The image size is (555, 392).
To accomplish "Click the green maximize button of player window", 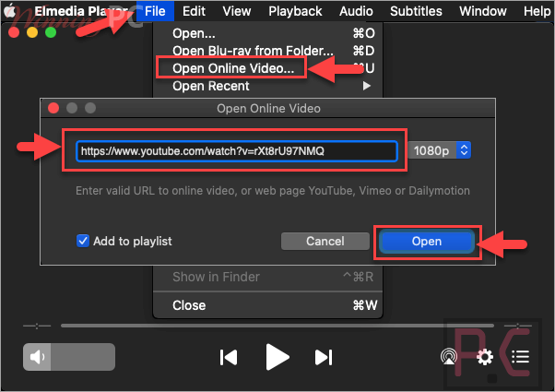I will tap(51, 32).
